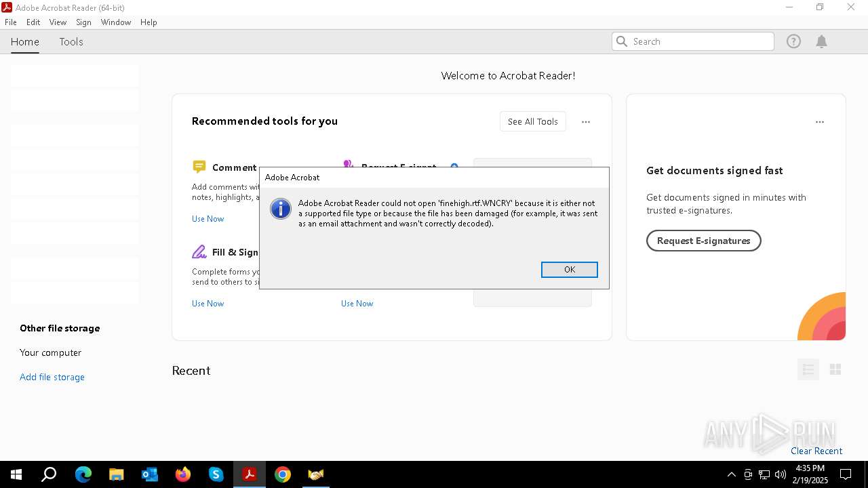This screenshot has width=868, height=488.
Task: Open Google Chrome from the taskbar
Action: pos(283,474)
